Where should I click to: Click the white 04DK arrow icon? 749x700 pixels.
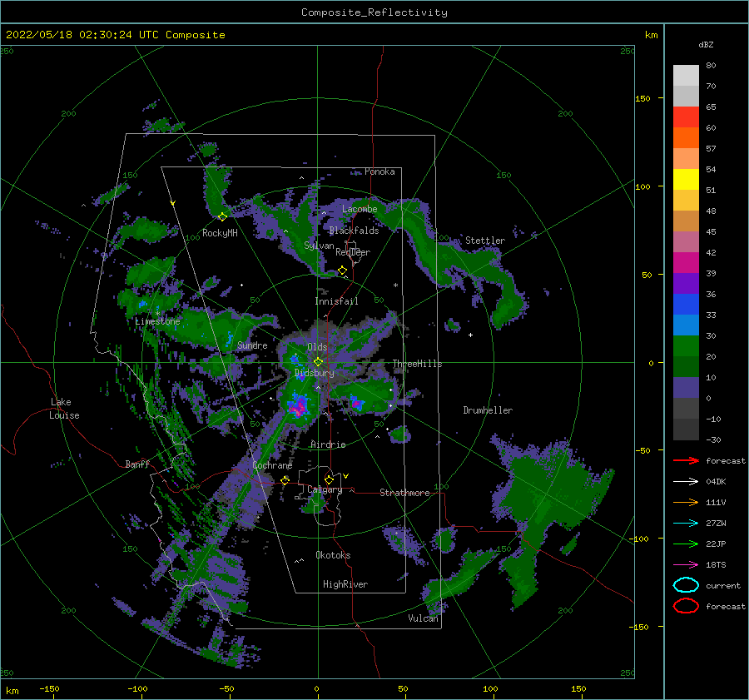pos(686,482)
